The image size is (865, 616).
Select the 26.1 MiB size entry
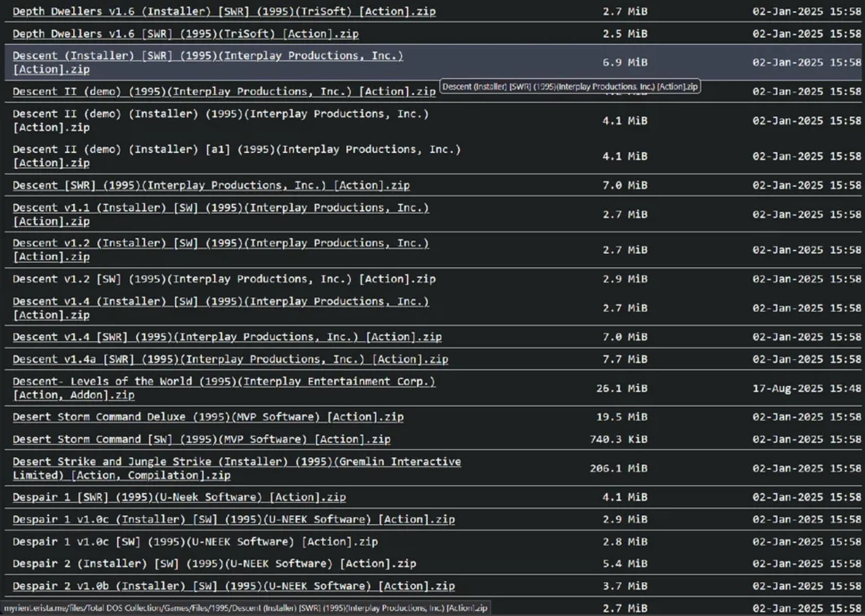pyautogui.click(x=622, y=388)
